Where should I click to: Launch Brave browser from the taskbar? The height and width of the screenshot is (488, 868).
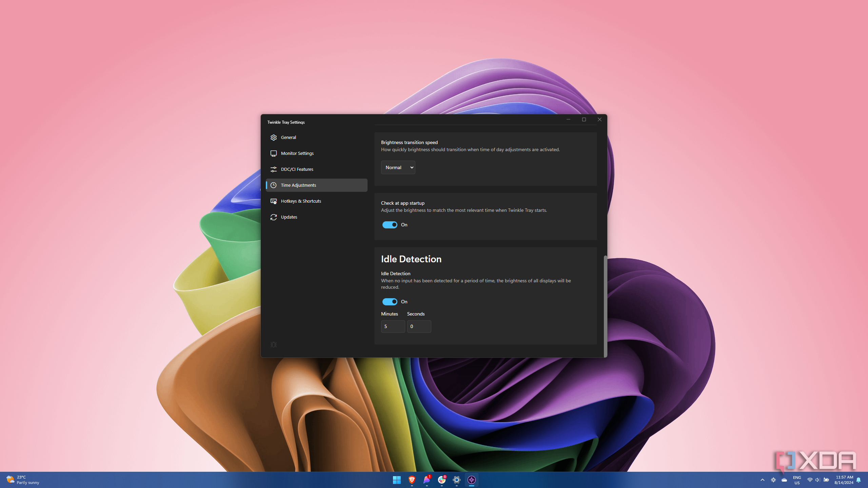point(412,480)
